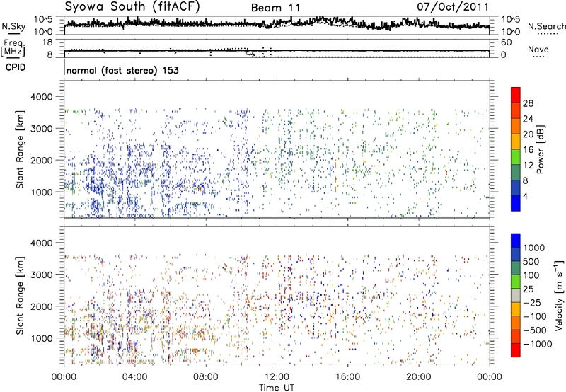Click the 'Power [dB]' color bar label

coord(540,149)
